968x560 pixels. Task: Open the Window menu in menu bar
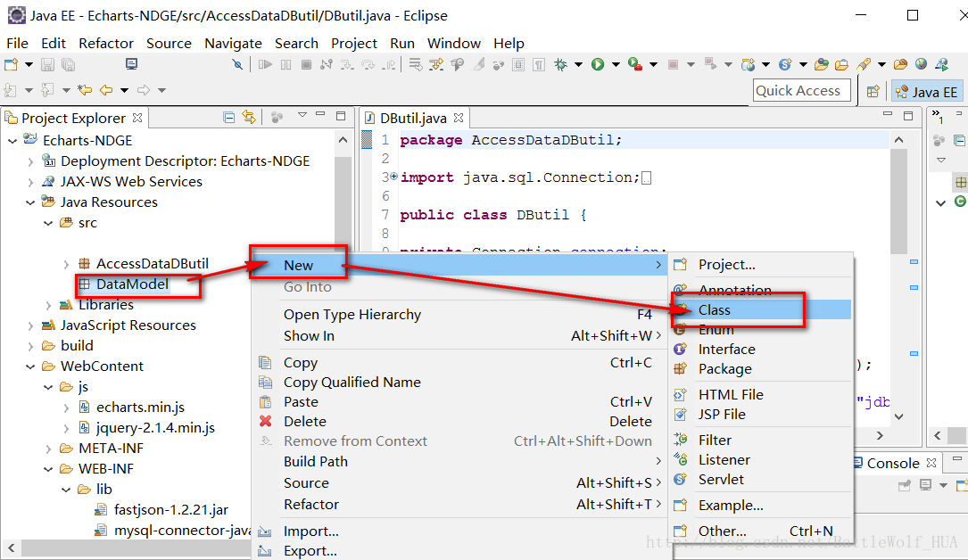(x=454, y=43)
